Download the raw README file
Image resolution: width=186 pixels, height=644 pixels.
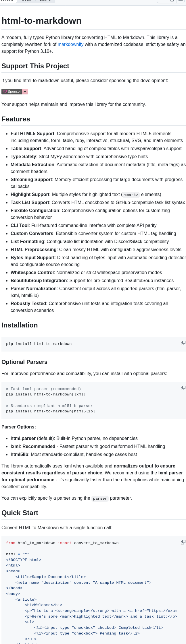click(x=181, y=1)
